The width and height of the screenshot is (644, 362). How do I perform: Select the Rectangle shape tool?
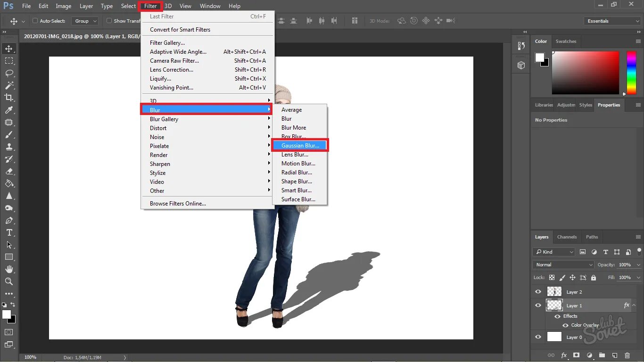point(9,257)
